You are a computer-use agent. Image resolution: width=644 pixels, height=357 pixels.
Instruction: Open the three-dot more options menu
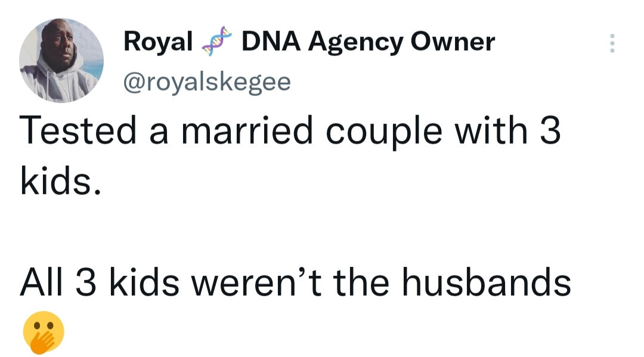pyautogui.click(x=612, y=43)
